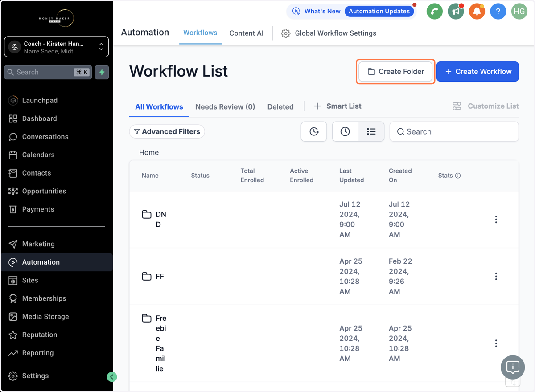Image resolution: width=535 pixels, height=392 pixels.
Task: Open Advanced Filters
Action: [167, 131]
